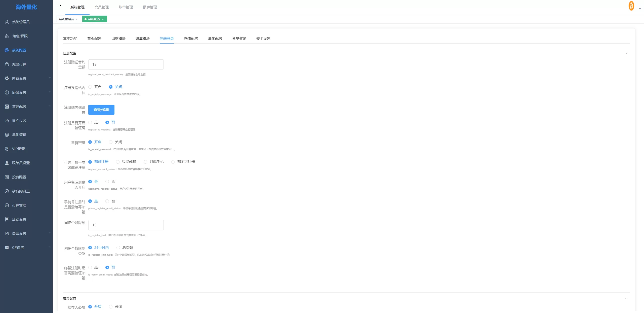Click the 查看/编辑 button

[x=101, y=110]
